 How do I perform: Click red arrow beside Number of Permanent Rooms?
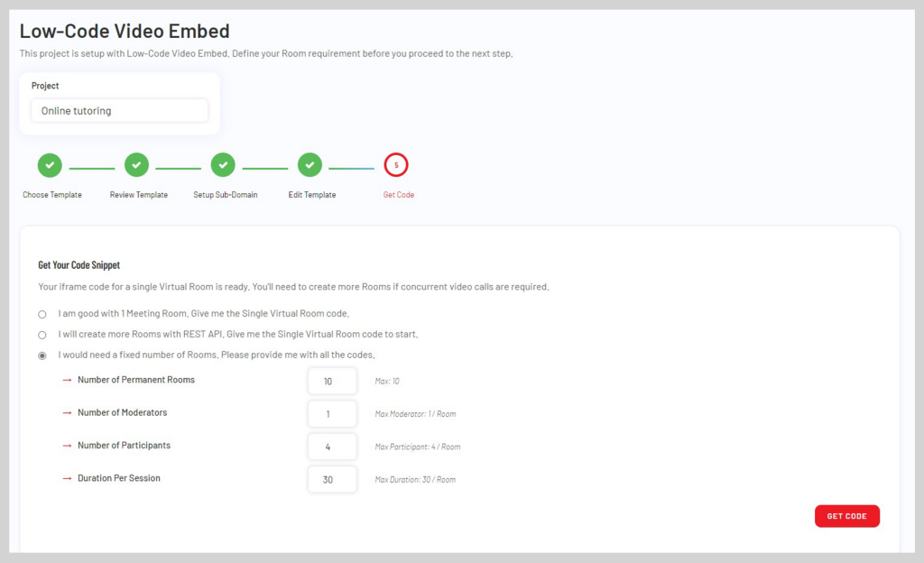tap(67, 381)
